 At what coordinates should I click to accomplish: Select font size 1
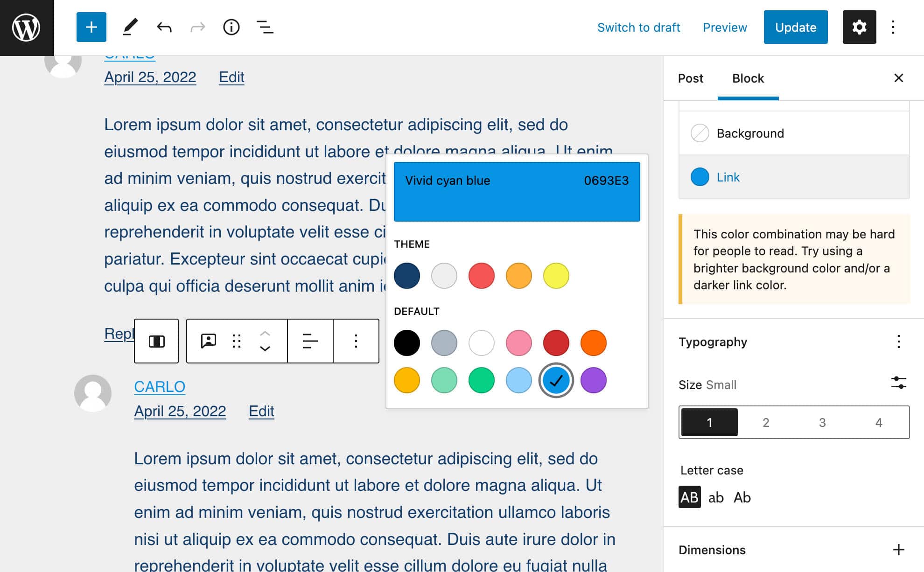[709, 422]
